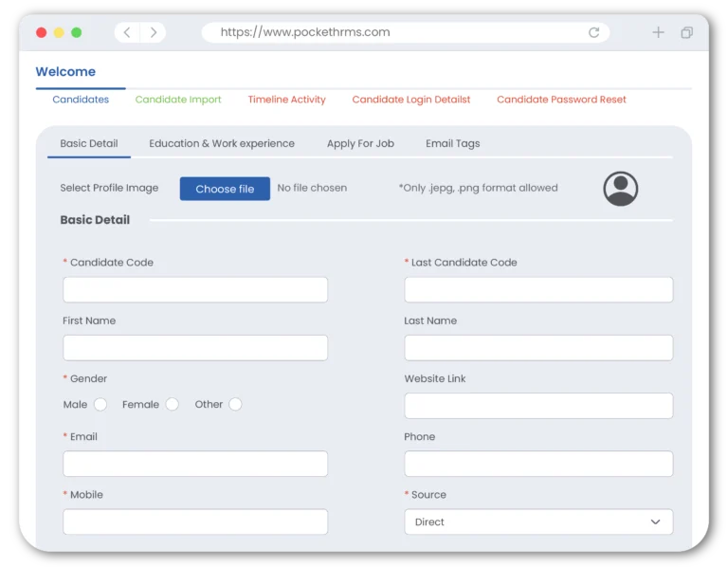Click the tab overview icon
The width and height of the screenshot is (728, 567).
[686, 32]
